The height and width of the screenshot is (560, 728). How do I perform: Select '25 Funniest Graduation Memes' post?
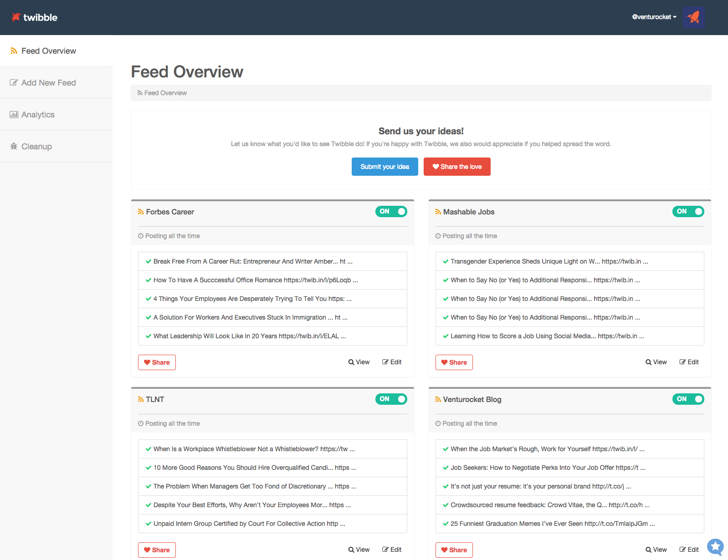570,524
